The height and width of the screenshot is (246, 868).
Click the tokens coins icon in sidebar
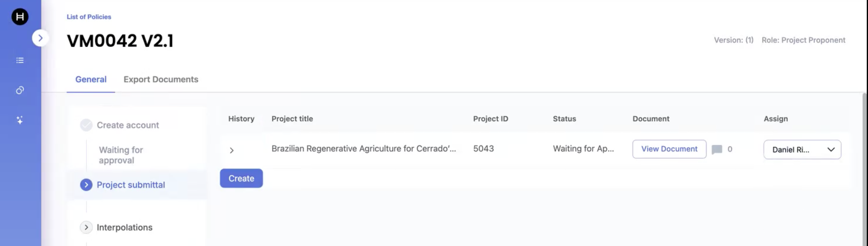click(x=20, y=90)
